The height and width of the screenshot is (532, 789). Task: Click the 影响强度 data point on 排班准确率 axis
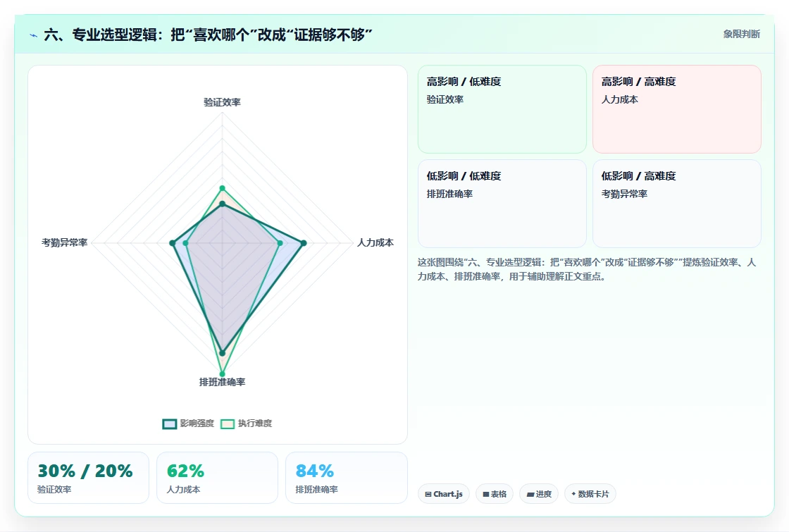tap(222, 353)
